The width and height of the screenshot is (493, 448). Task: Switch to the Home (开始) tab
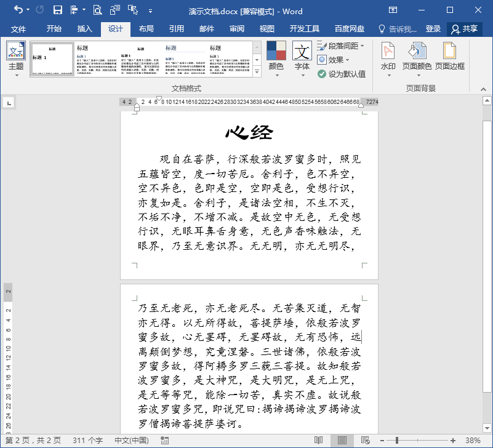(x=54, y=30)
